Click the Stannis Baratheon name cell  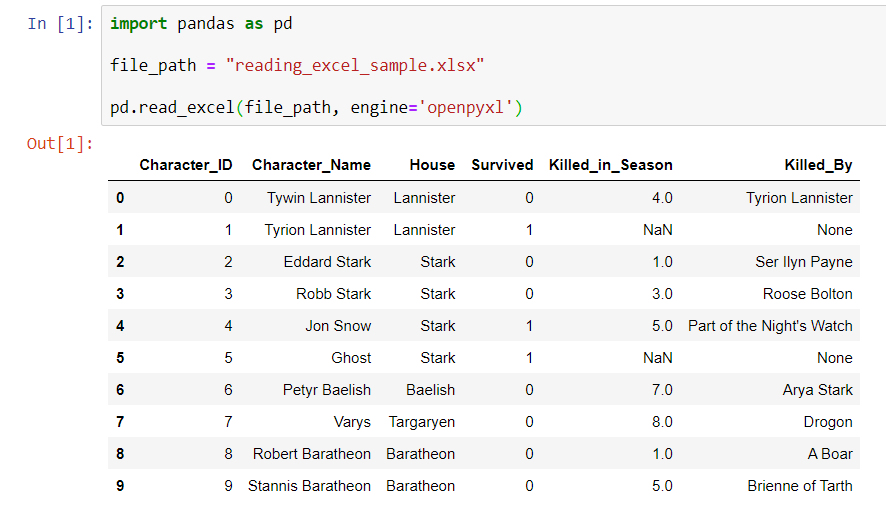click(x=309, y=486)
